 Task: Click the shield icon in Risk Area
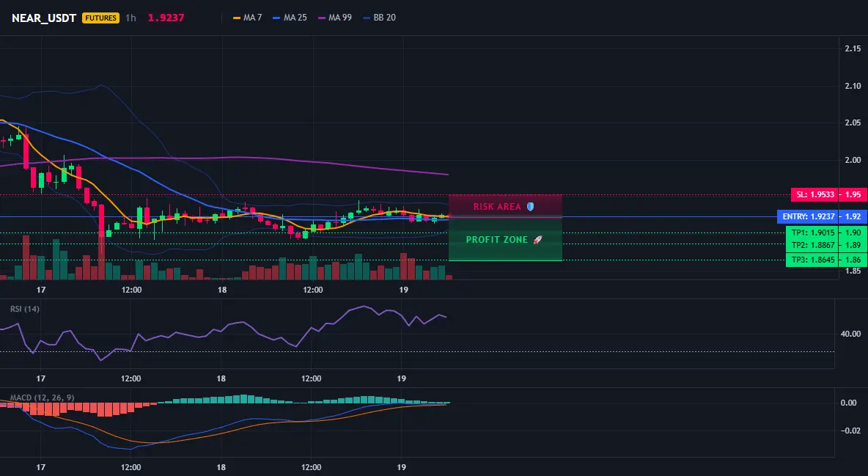[x=530, y=207]
